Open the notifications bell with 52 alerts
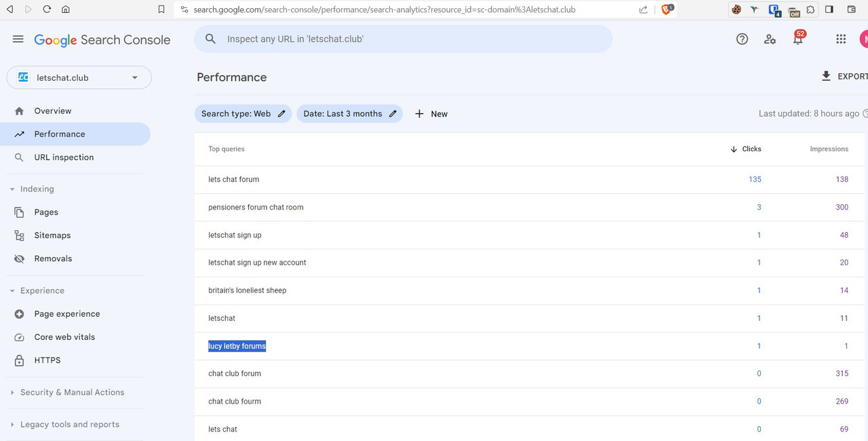This screenshot has width=868, height=441. (798, 38)
